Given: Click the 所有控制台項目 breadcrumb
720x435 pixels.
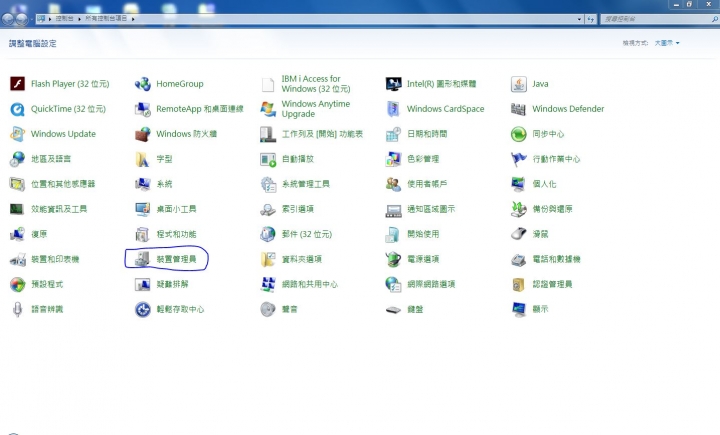Looking at the screenshot, I should (106, 19).
